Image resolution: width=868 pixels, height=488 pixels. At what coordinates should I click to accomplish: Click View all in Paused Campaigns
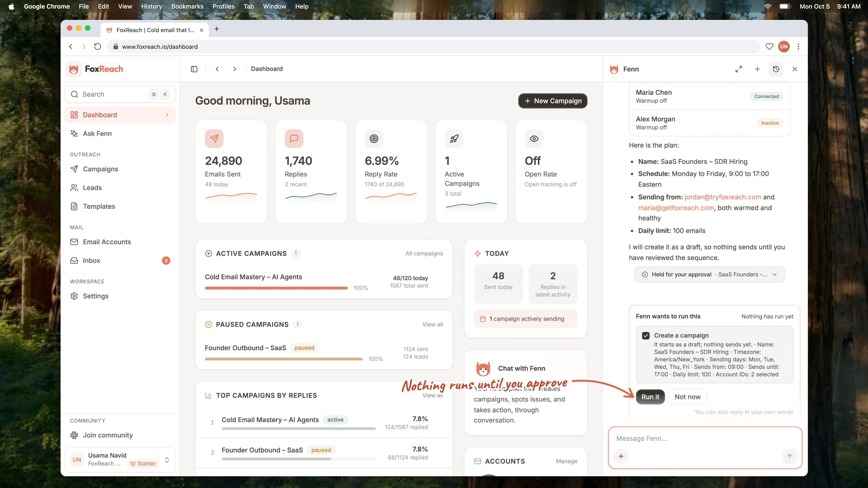point(433,324)
